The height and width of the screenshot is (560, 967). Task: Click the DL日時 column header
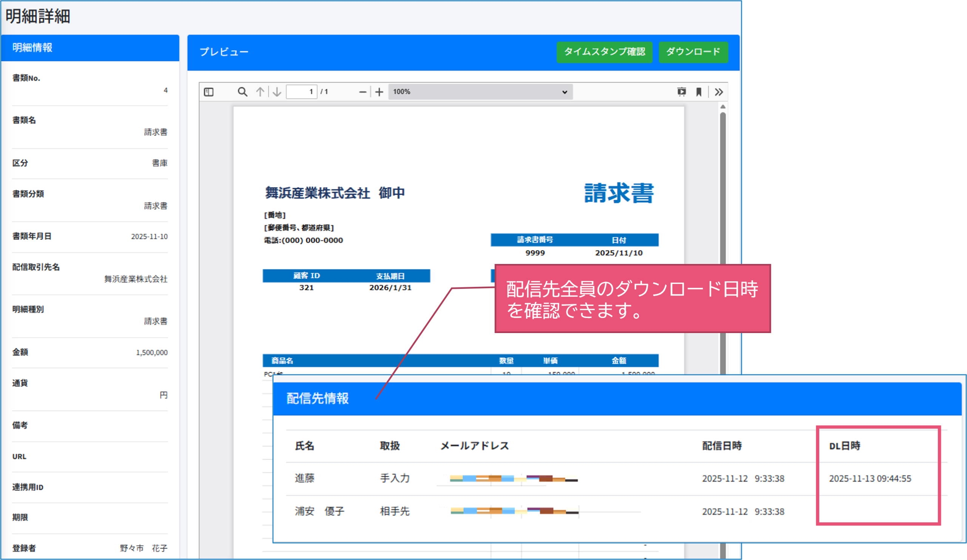pos(845,446)
